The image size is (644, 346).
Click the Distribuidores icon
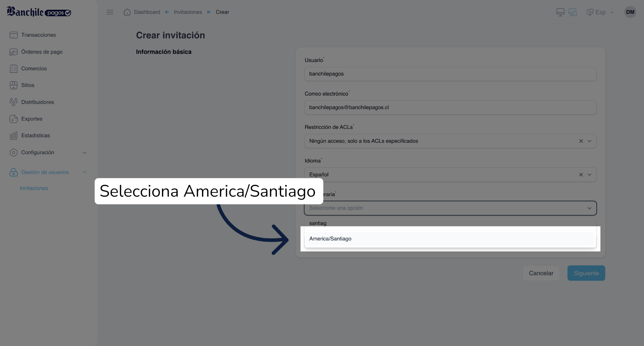point(13,102)
